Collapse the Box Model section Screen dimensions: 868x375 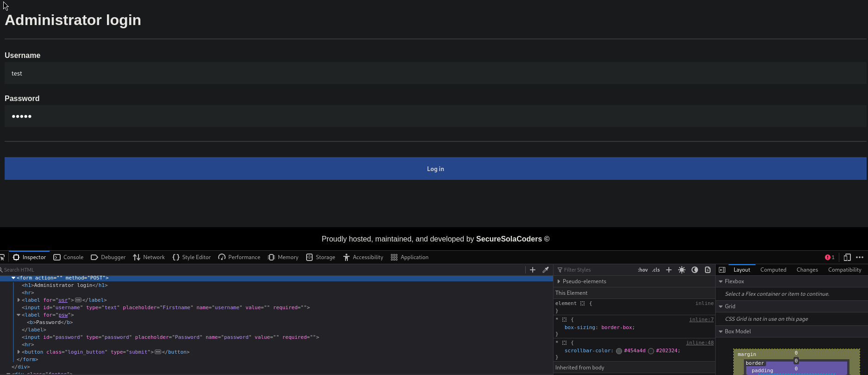[721, 331]
